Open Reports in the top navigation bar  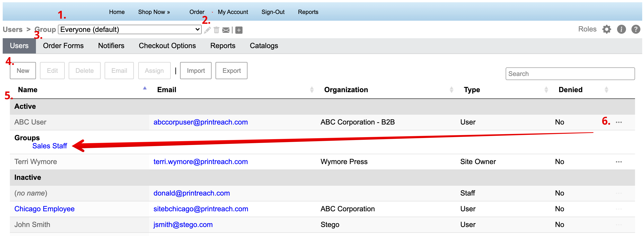point(308,12)
